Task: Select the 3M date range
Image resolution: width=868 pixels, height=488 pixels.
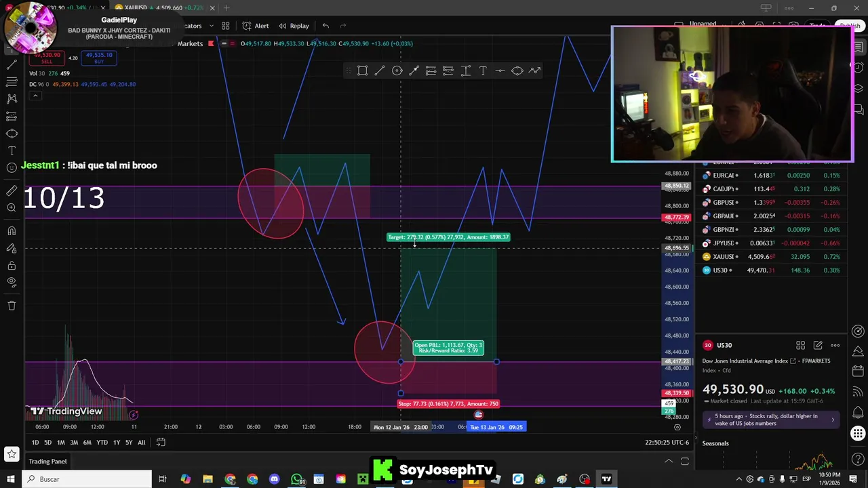Action: [x=74, y=443]
